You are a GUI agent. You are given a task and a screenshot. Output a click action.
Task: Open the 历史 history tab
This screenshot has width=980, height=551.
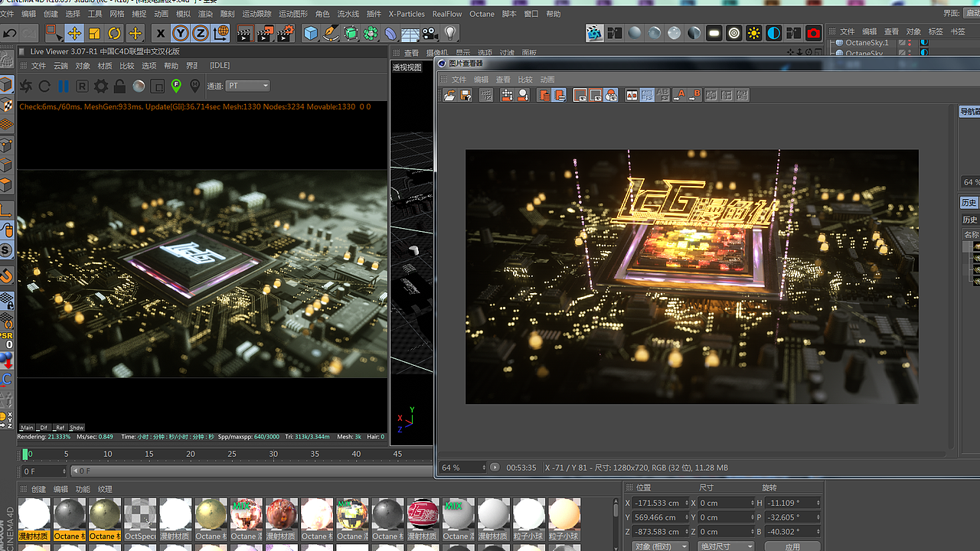(969, 203)
